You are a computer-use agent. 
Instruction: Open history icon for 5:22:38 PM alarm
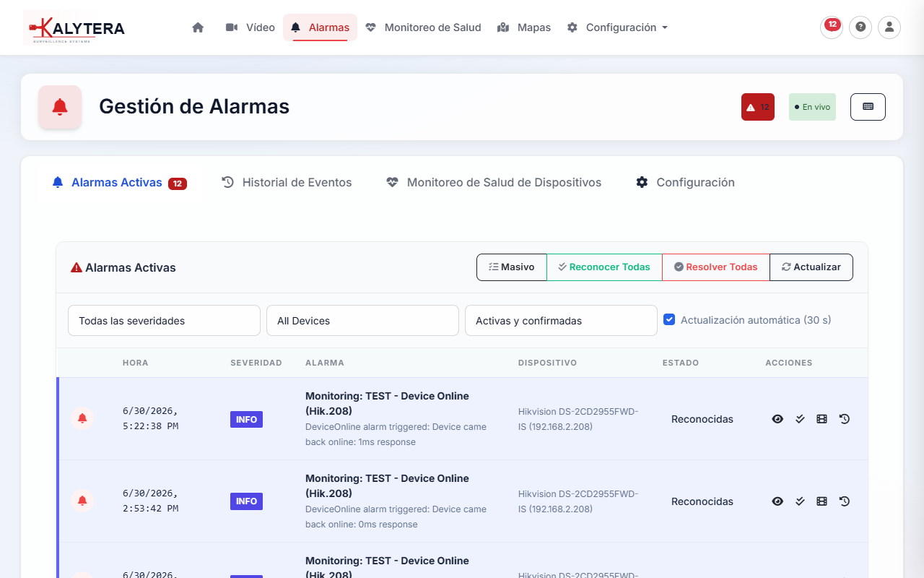845,419
